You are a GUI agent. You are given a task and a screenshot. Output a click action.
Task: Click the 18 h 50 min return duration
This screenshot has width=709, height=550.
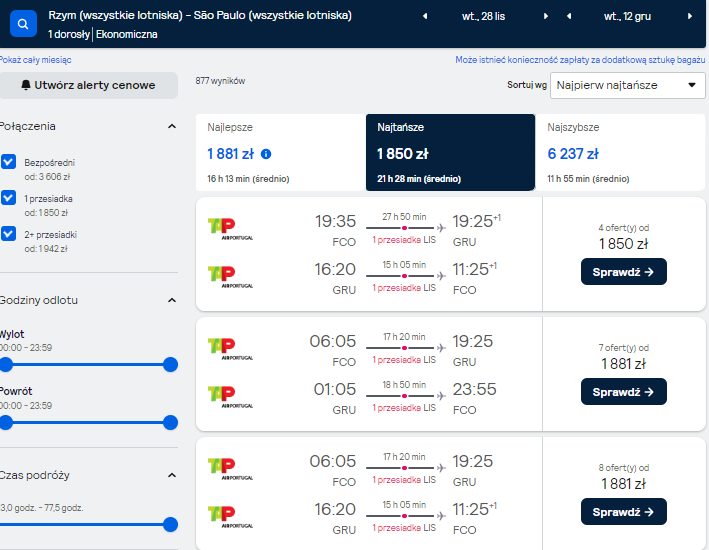pos(404,385)
